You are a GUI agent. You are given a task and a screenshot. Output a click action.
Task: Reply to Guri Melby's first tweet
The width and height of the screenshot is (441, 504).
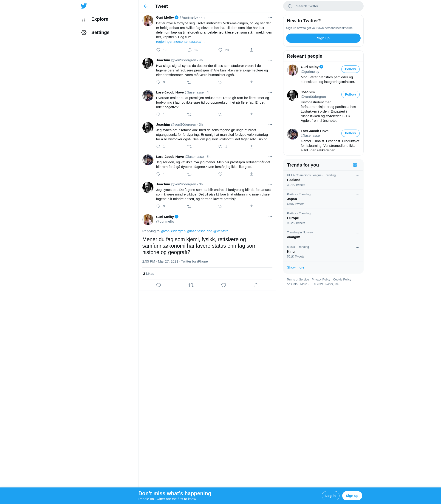158,50
